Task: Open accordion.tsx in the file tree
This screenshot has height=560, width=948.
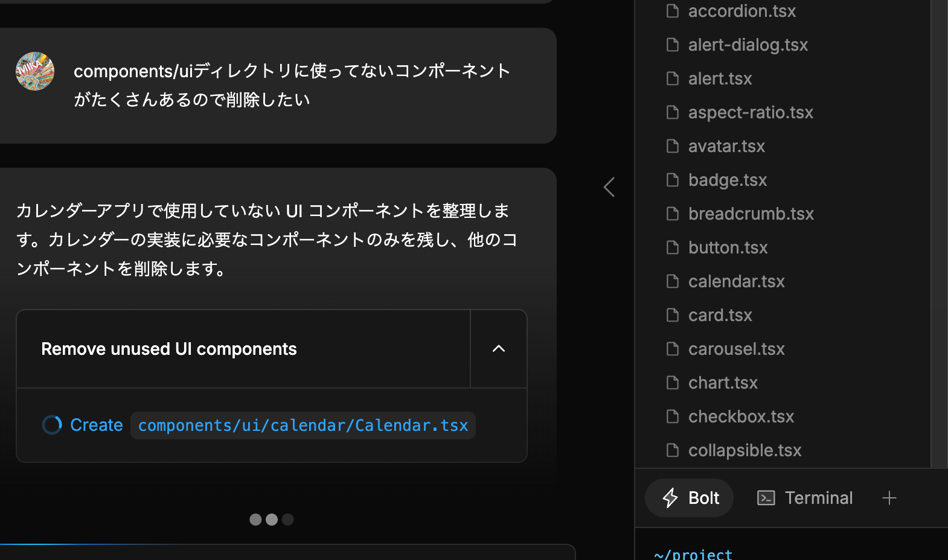Action: (x=741, y=11)
